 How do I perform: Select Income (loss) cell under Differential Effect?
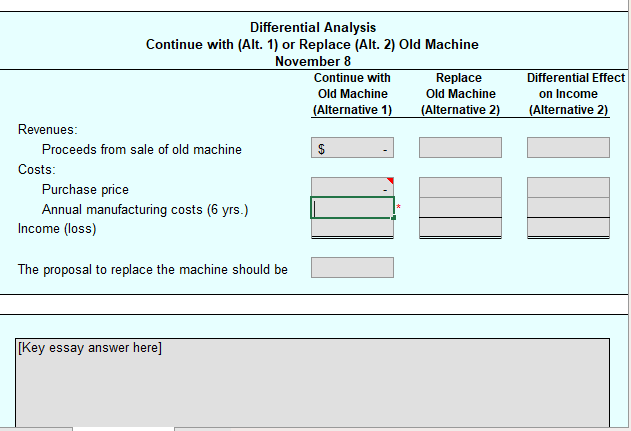pos(568,227)
